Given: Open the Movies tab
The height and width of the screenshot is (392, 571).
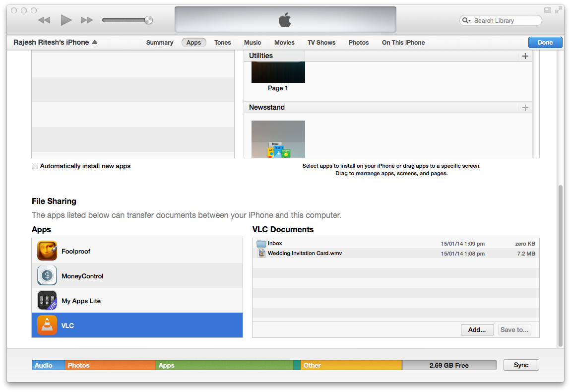Looking at the screenshot, I should click(x=284, y=43).
